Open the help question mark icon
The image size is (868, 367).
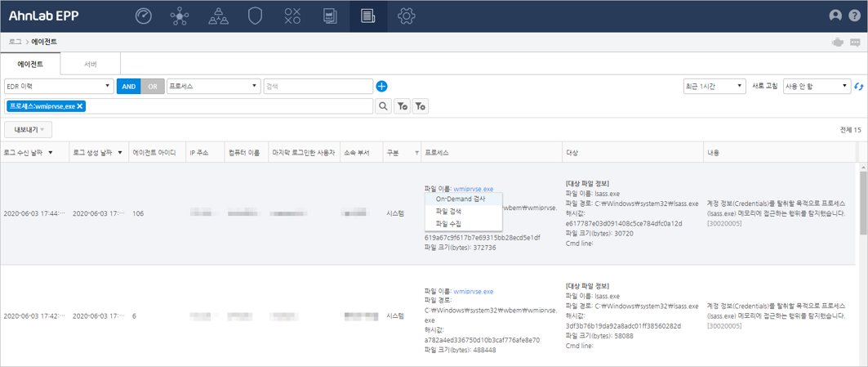click(x=853, y=16)
